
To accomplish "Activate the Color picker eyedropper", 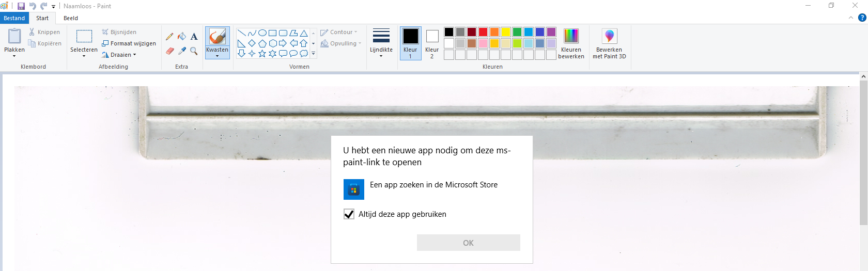I will click(x=182, y=51).
